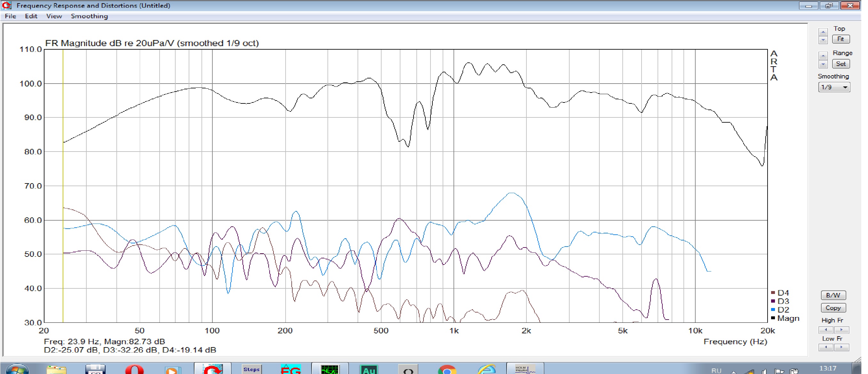Image resolution: width=868 pixels, height=374 pixels.
Task: Switch to Steps app in taskbar
Action: (251, 369)
